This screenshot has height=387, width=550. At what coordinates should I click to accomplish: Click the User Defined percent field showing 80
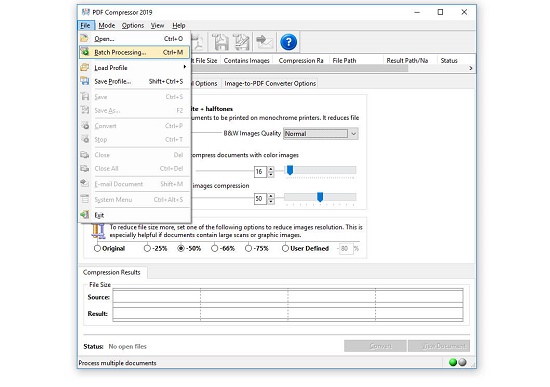[346, 248]
